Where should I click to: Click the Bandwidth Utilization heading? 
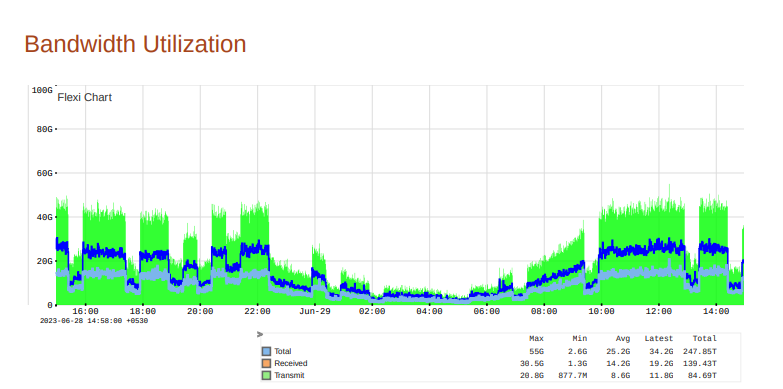(135, 44)
